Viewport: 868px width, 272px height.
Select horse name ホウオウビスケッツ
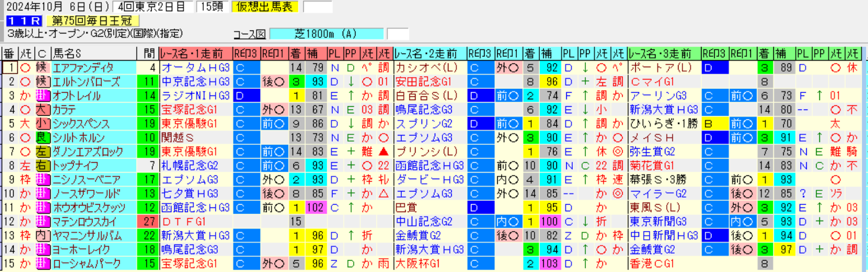[x=94, y=207]
